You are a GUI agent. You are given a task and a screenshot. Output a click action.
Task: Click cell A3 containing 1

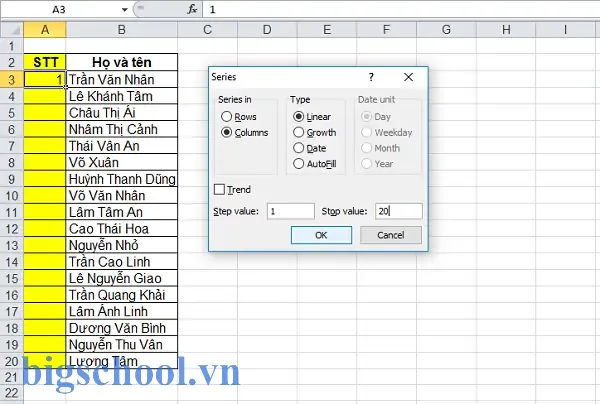[45, 79]
